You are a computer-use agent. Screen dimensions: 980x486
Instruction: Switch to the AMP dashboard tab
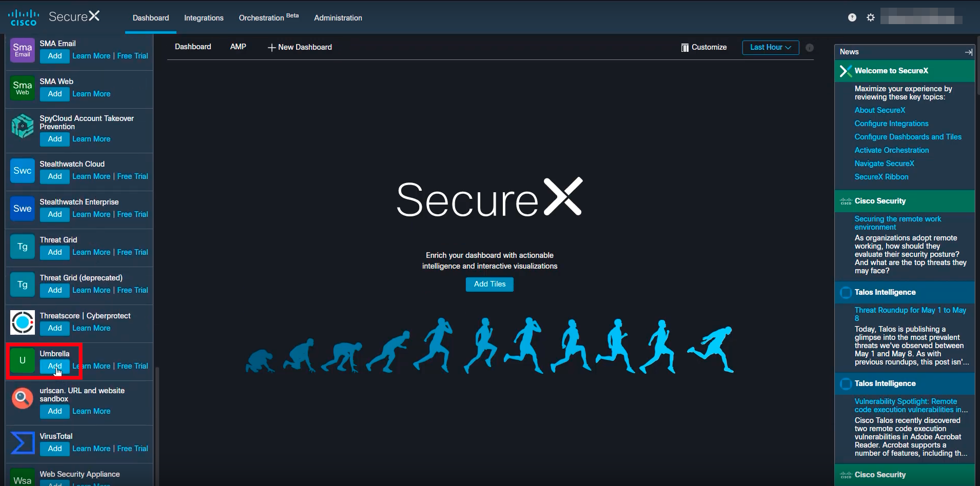[x=238, y=47]
